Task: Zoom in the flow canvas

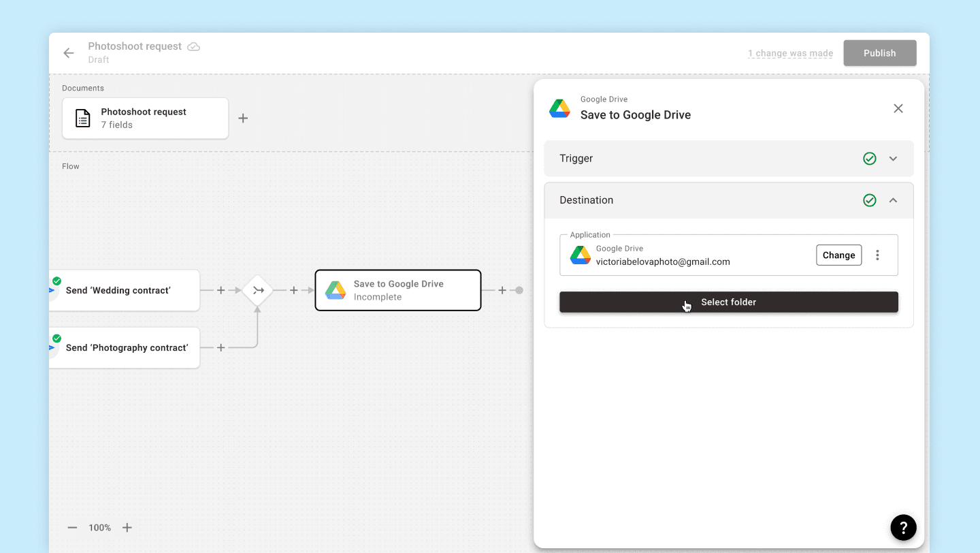Action: tap(127, 528)
